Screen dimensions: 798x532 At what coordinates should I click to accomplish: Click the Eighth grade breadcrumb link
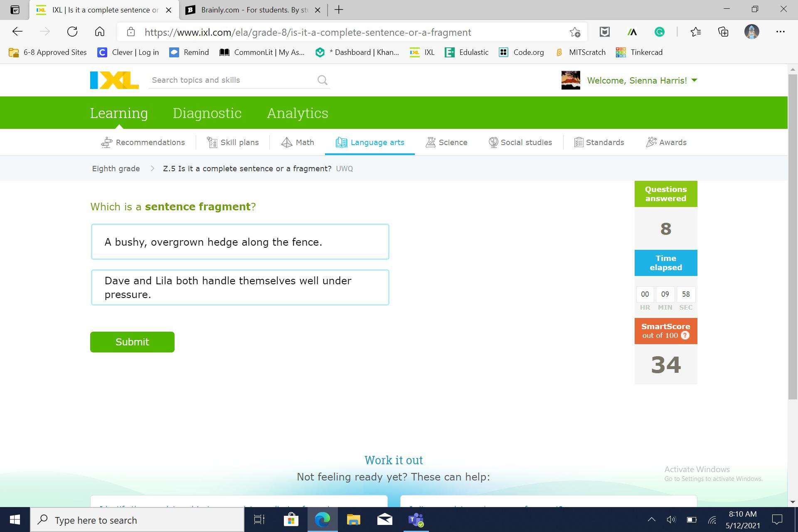click(116, 169)
